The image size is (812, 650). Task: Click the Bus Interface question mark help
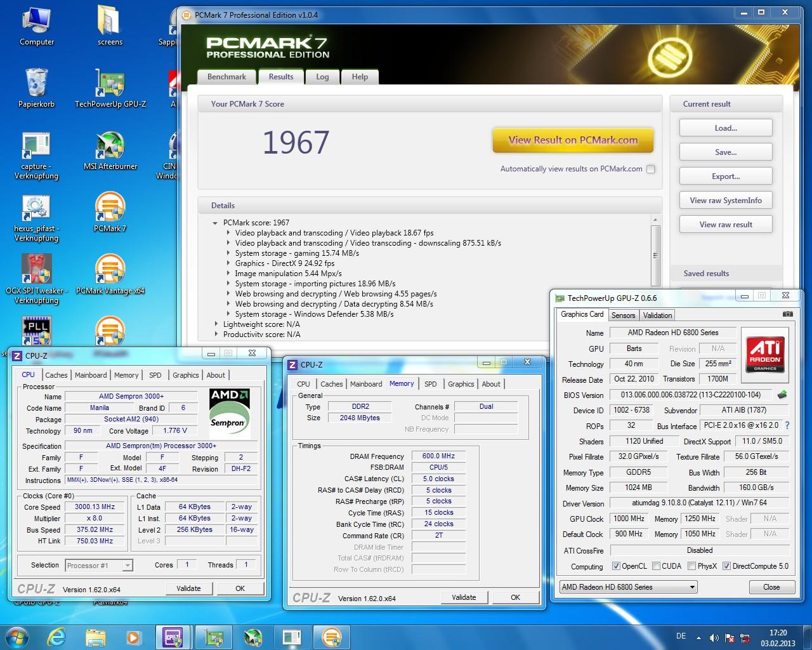787,425
